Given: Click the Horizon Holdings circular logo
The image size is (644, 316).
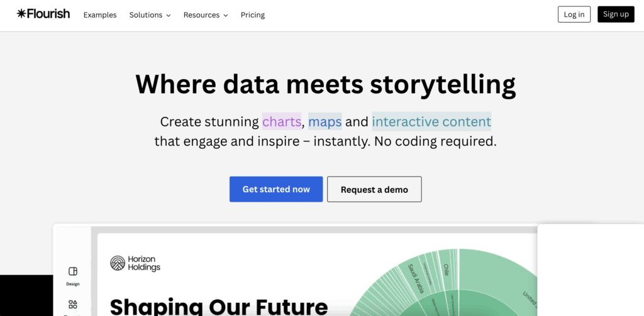Looking at the screenshot, I should 118,263.
